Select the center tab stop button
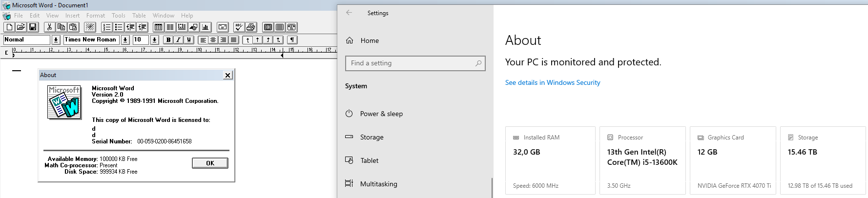This screenshot has height=198, width=868. coord(258,40)
